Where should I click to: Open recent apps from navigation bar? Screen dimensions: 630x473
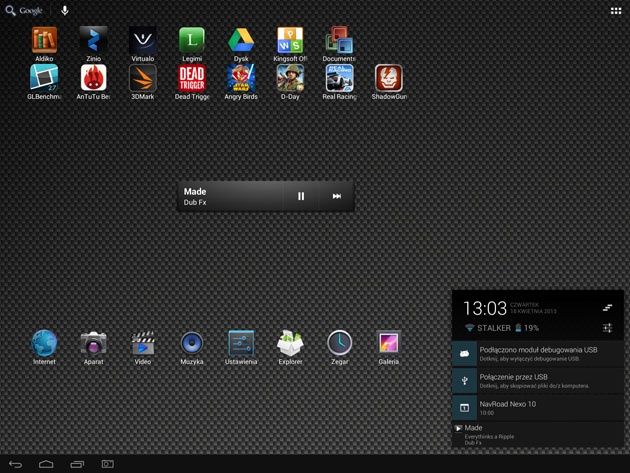77,464
